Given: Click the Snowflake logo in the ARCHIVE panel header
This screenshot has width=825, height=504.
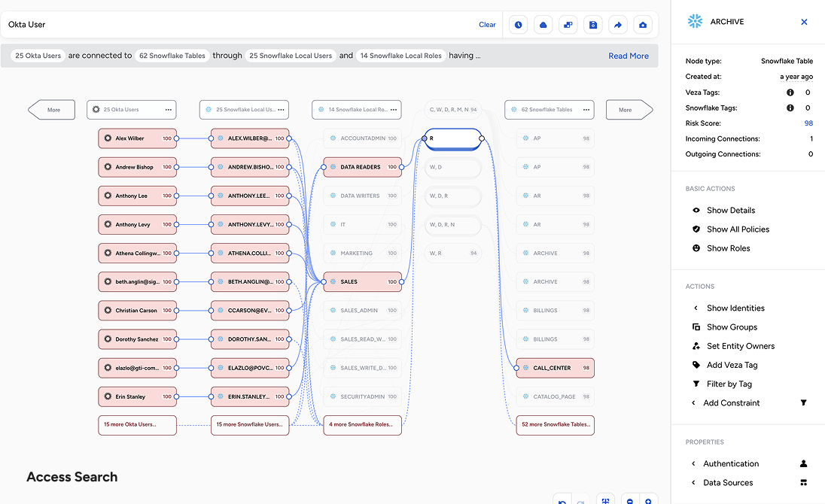Looking at the screenshot, I should point(695,22).
